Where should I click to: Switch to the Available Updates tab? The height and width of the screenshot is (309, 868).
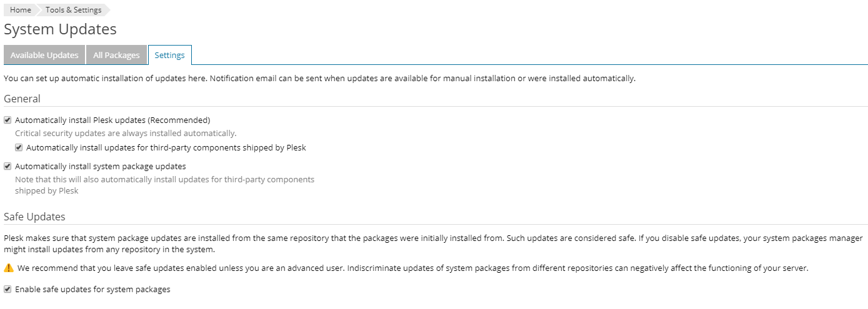tap(44, 55)
